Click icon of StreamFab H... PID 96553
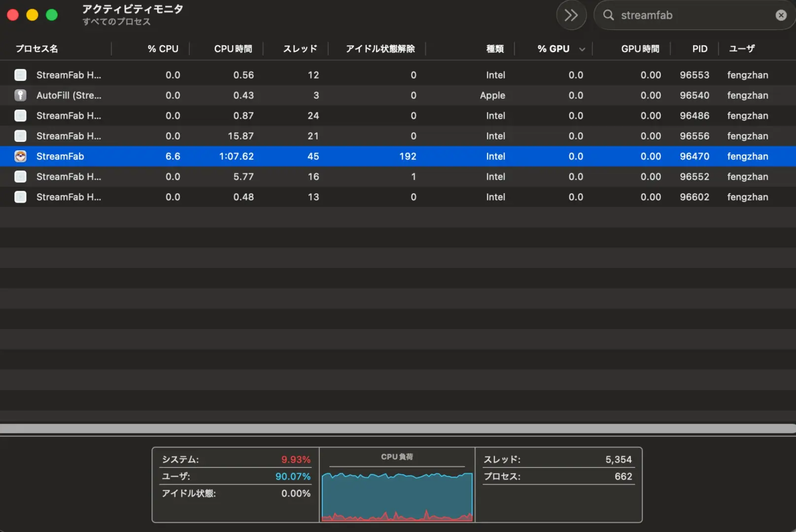796x532 pixels. point(20,75)
